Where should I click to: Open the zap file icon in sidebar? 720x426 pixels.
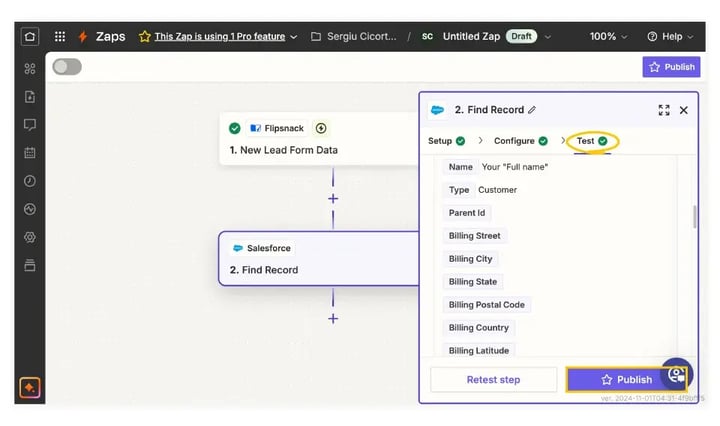click(30, 97)
